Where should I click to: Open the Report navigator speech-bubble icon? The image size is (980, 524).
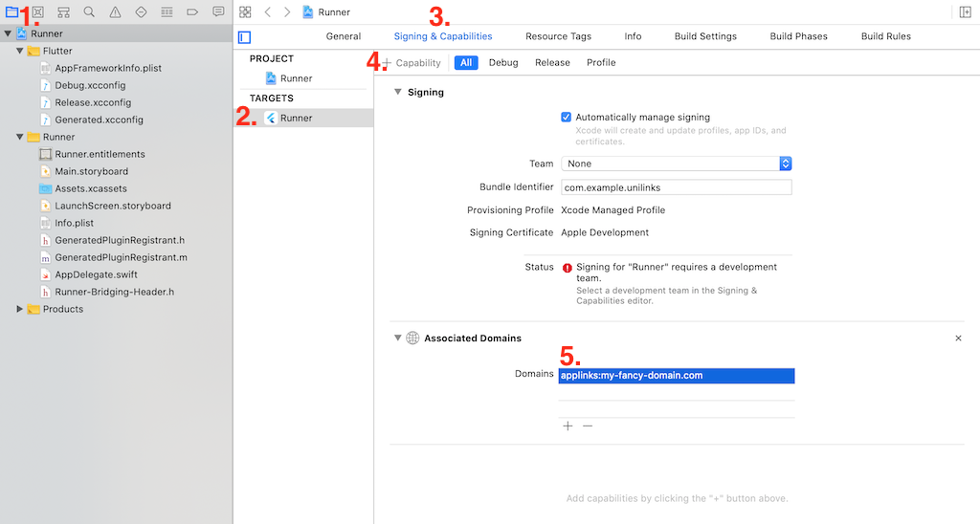pyautogui.click(x=218, y=11)
